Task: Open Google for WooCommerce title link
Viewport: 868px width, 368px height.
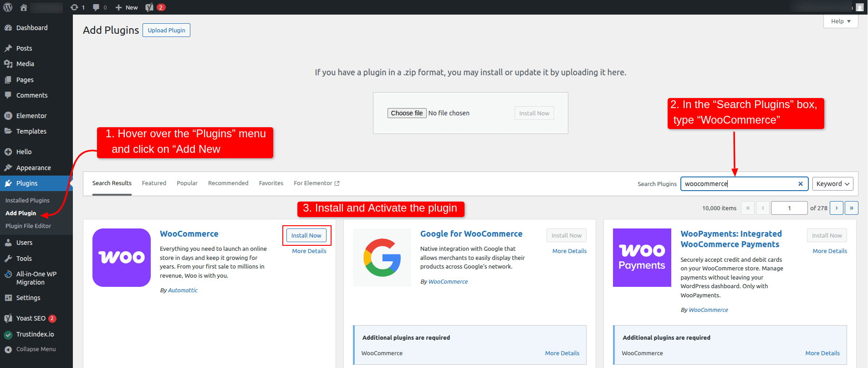Action: click(x=471, y=234)
